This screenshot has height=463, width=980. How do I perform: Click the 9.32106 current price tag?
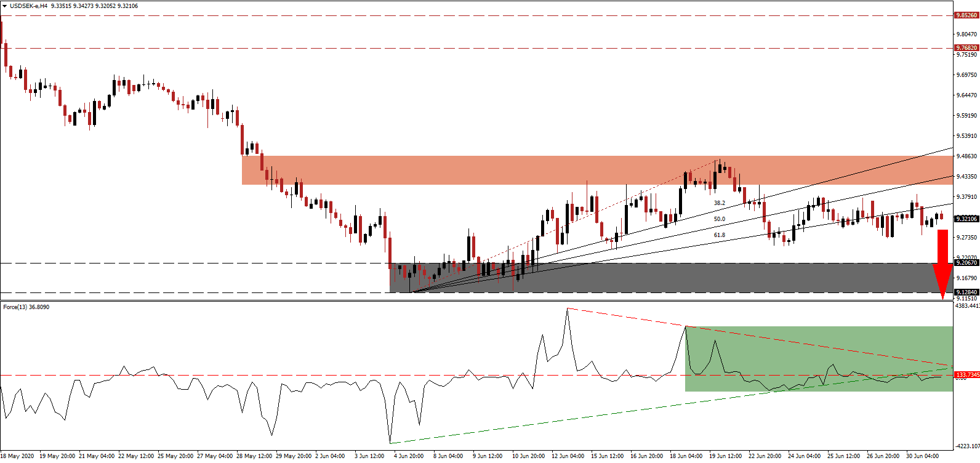click(x=966, y=219)
